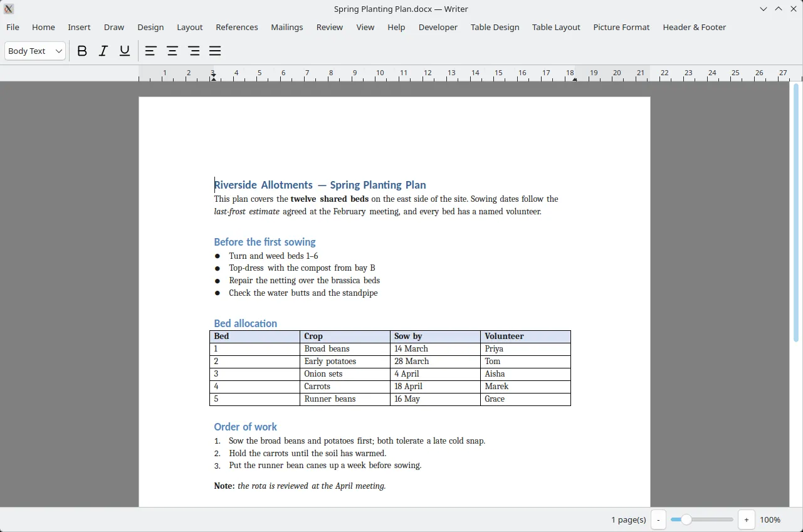Click the 'Aisha' volunteer cell
The image size is (803, 532).
(x=525, y=374)
